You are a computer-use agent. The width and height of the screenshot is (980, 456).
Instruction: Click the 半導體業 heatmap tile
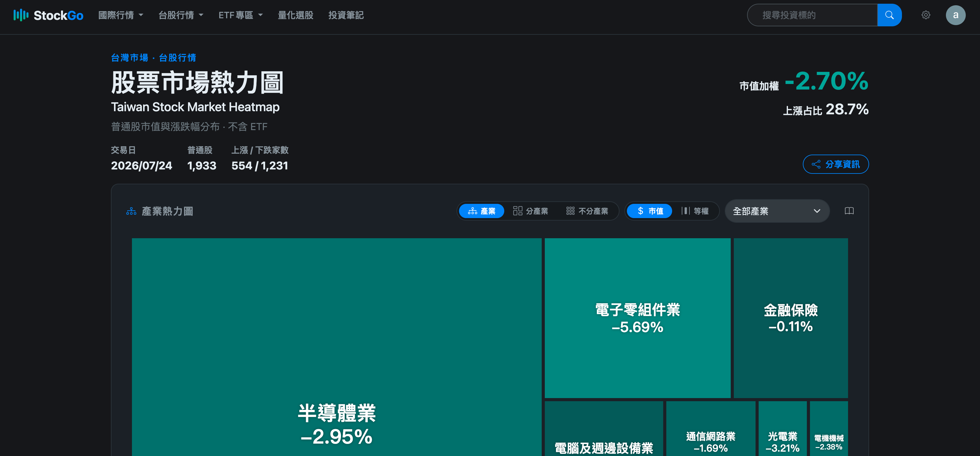click(x=337, y=347)
